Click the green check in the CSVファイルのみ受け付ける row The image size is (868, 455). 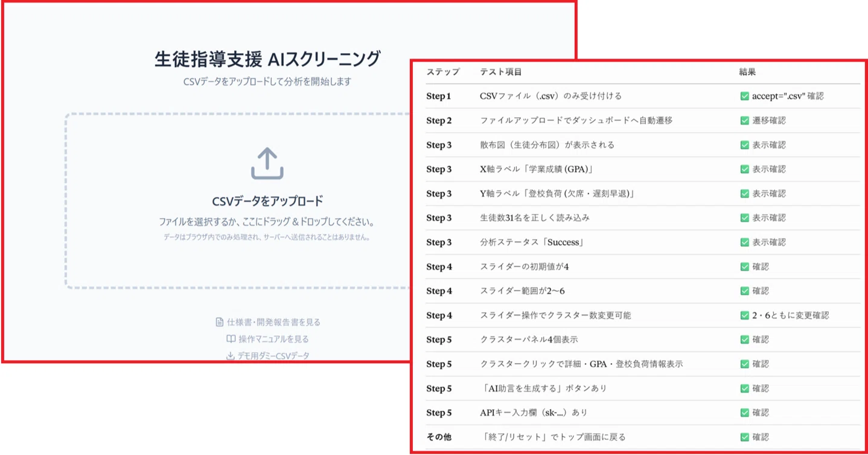(745, 96)
